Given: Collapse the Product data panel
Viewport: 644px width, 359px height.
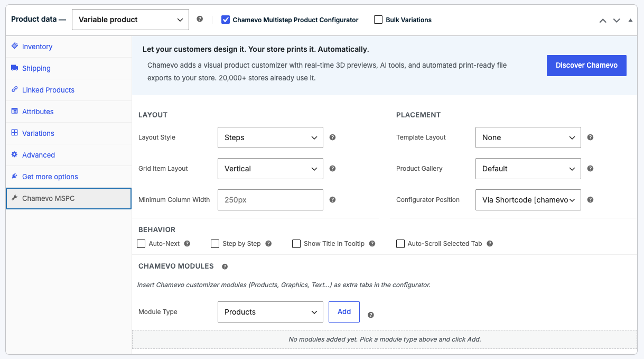Looking at the screenshot, I should 630,20.
